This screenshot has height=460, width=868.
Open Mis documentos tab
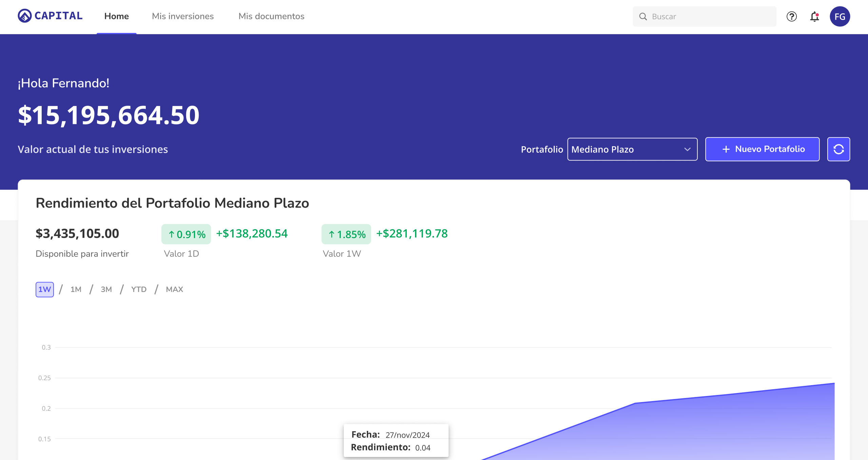coord(271,16)
